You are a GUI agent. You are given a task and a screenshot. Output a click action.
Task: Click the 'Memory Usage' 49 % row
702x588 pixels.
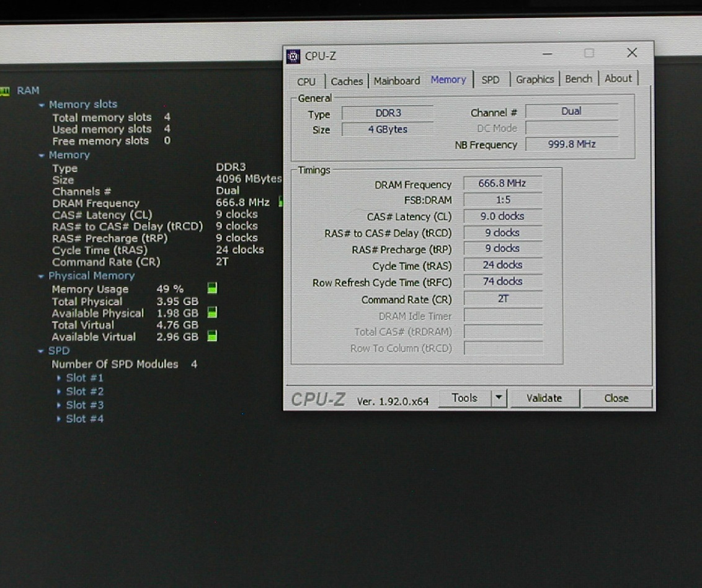117,289
